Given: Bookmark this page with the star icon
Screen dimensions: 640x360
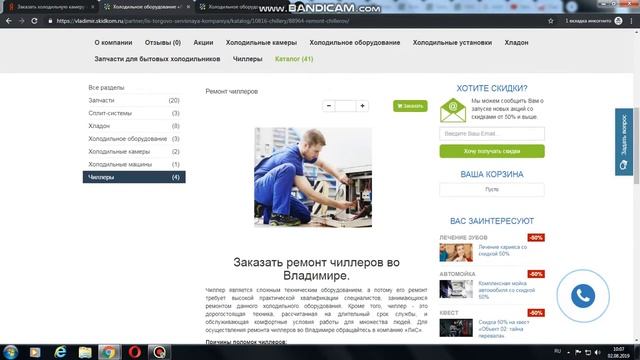Looking at the screenshot, I should click(551, 21).
